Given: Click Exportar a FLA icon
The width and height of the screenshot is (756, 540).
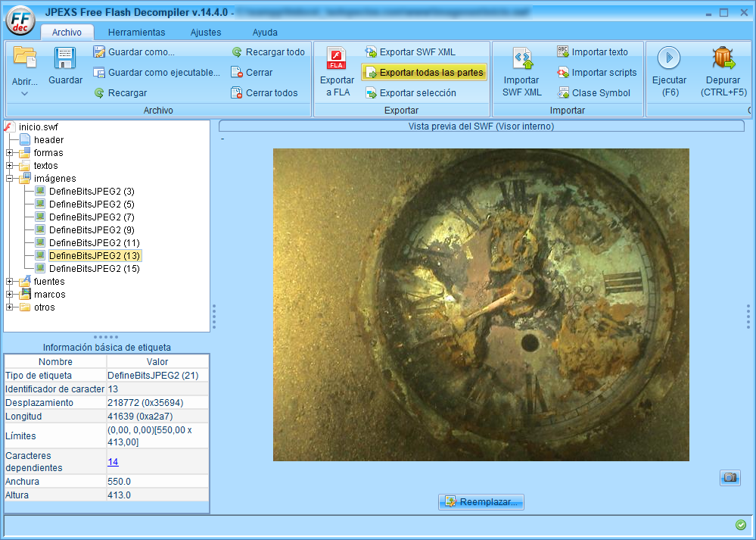Looking at the screenshot, I should click(337, 59).
